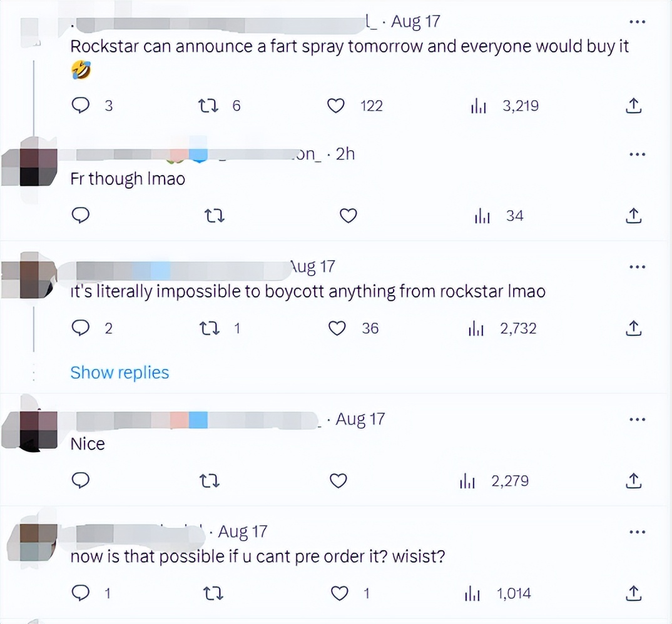Image resolution: width=672 pixels, height=624 pixels.
Task: Reply to the fart spray tweet
Action: 81,106
